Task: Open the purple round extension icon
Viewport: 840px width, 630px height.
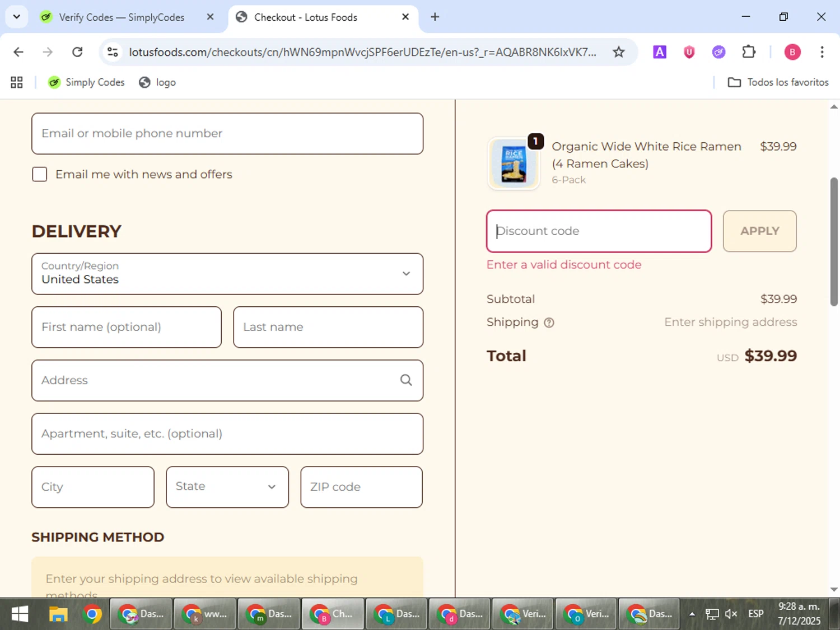Action: coord(718,52)
